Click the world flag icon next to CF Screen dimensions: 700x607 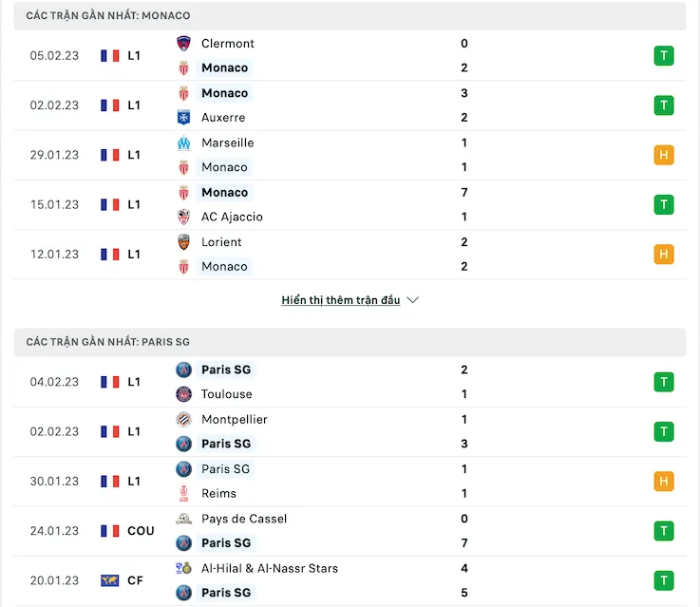pyautogui.click(x=110, y=580)
